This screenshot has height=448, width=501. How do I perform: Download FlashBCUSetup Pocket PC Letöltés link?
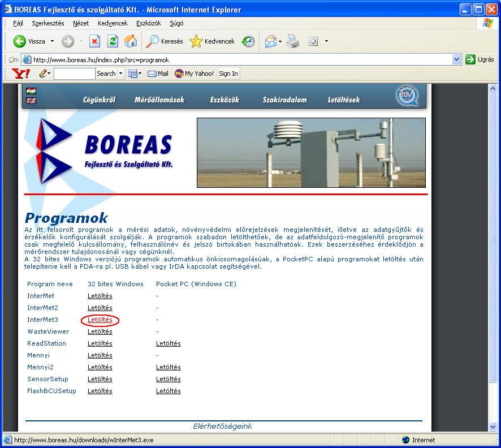[x=169, y=391]
